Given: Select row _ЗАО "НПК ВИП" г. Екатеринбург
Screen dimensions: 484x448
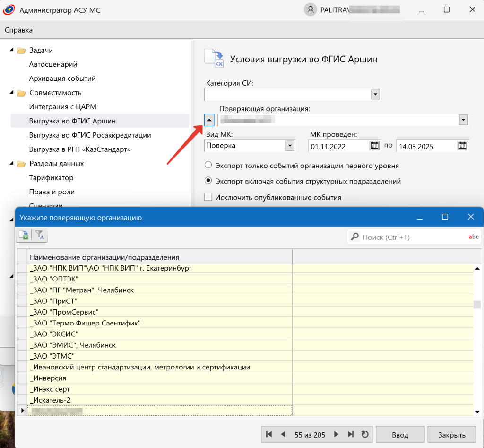Looking at the screenshot, I should [160, 268].
